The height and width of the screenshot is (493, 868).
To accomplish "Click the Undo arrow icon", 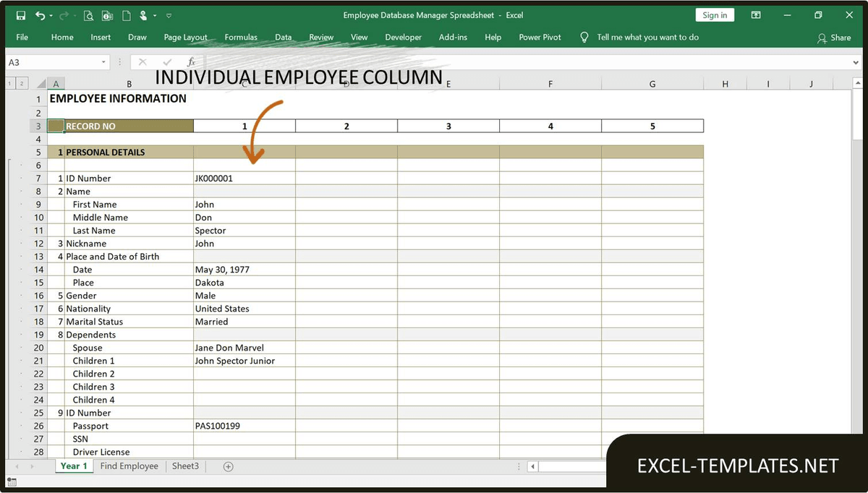I will [40, 15].
